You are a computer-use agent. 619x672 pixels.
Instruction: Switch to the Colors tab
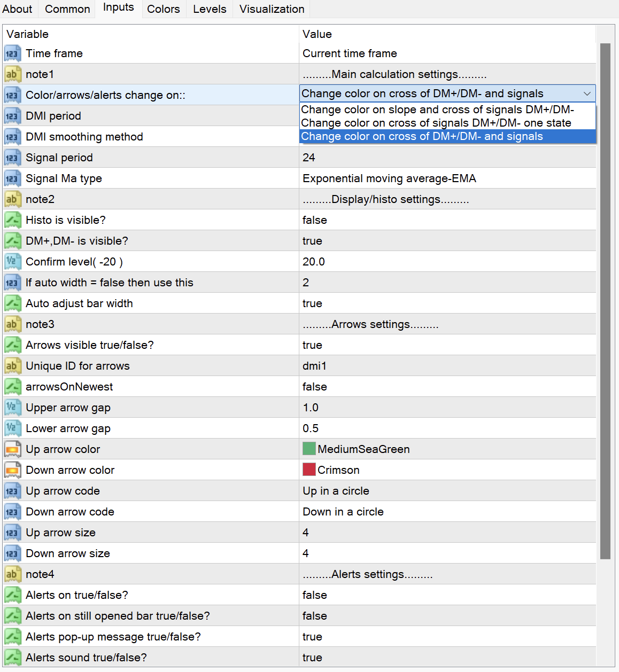[x=164, y=9]
